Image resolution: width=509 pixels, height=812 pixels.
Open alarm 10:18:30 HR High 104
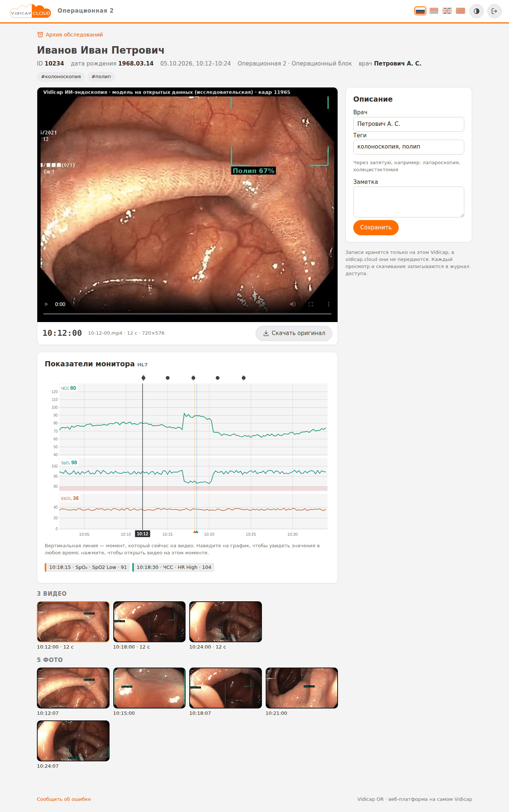(x=173, y=567)
